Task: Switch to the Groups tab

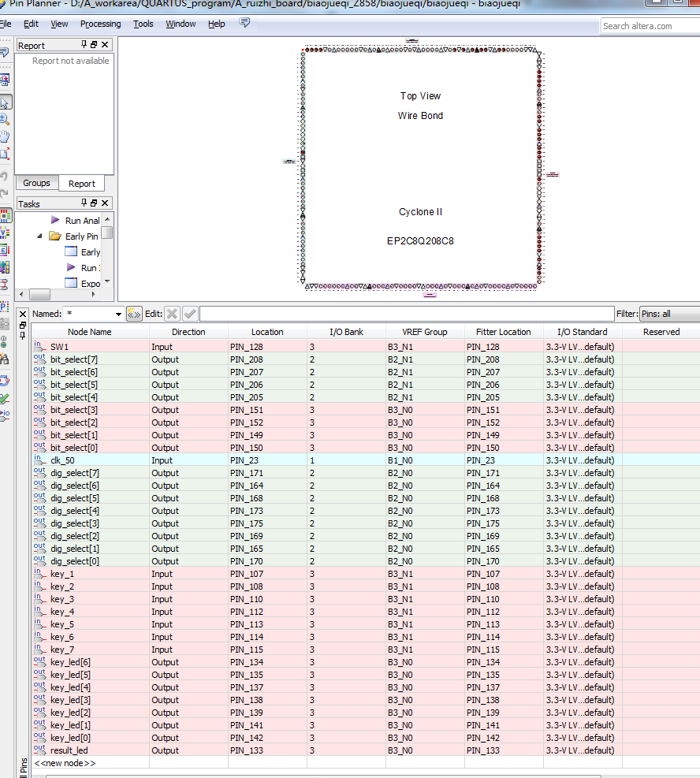Action: tap(37, 183)
